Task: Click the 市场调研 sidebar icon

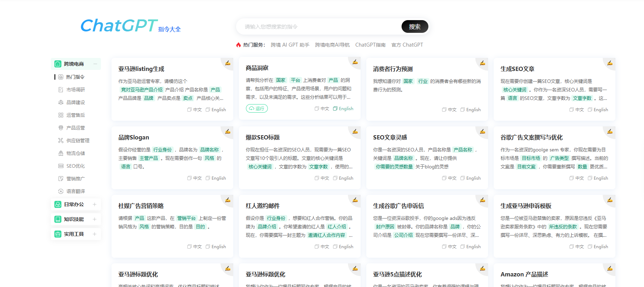Action: click(61, 90)
